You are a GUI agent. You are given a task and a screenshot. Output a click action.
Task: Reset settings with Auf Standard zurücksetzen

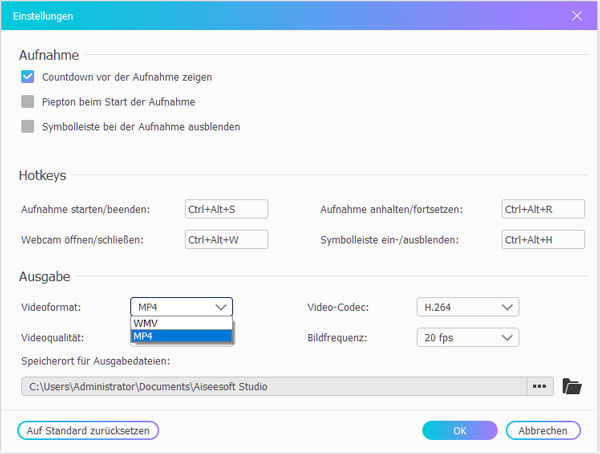click(88, 430)
